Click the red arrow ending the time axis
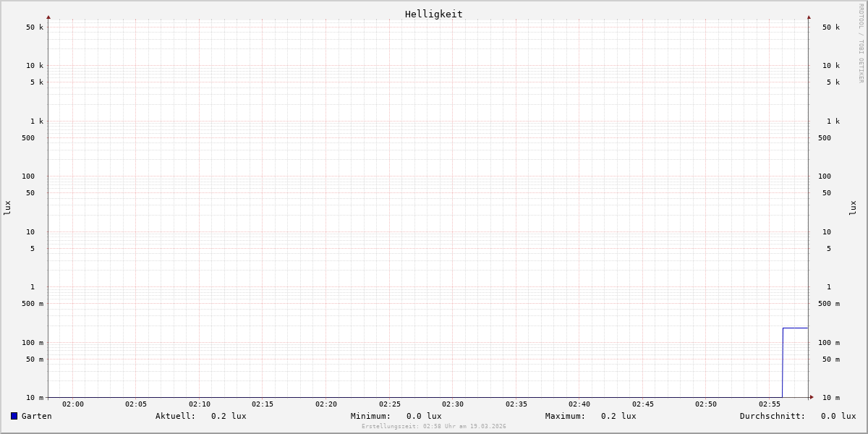The height and width of the screenshot is (434, 868). click(x=812, y=397)
